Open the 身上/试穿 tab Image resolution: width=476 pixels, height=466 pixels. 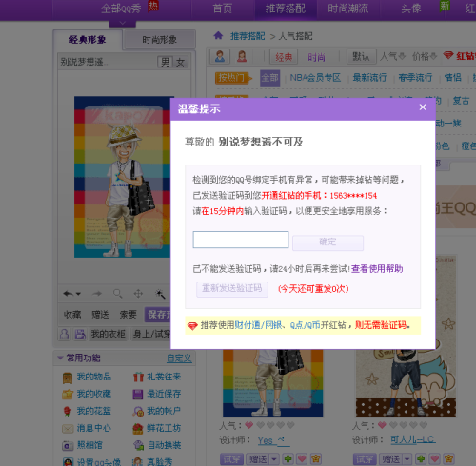click(x=151, y=334)
